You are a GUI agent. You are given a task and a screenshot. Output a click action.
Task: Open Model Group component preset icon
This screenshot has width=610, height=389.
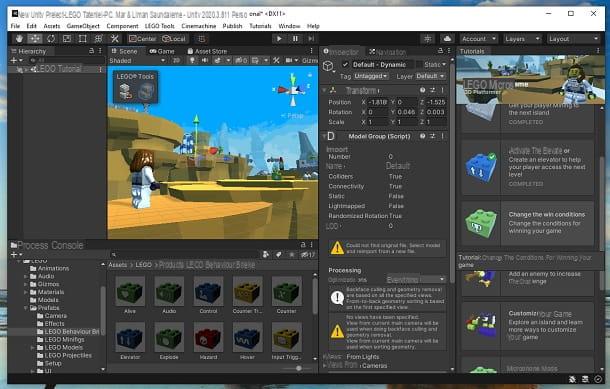pos(433,136)
